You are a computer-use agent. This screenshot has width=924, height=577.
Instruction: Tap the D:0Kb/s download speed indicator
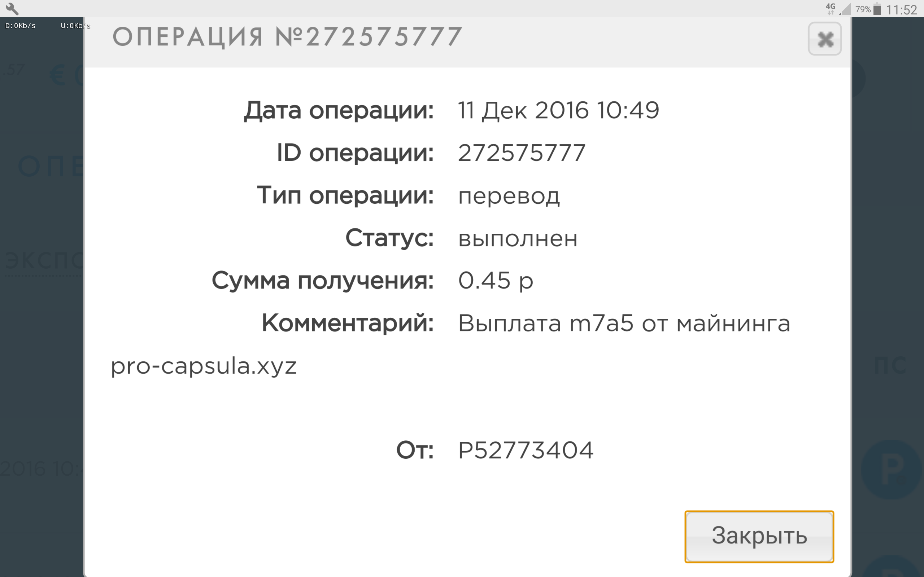(x=21, y=26)
